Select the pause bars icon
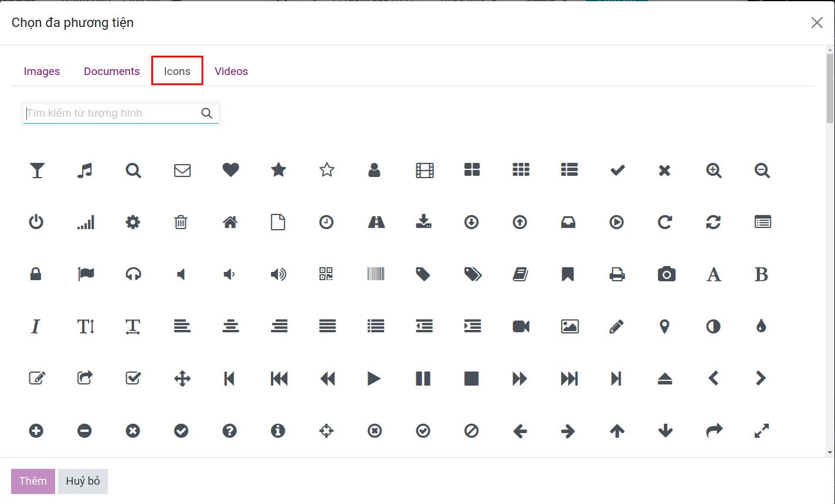 [423, 379]
